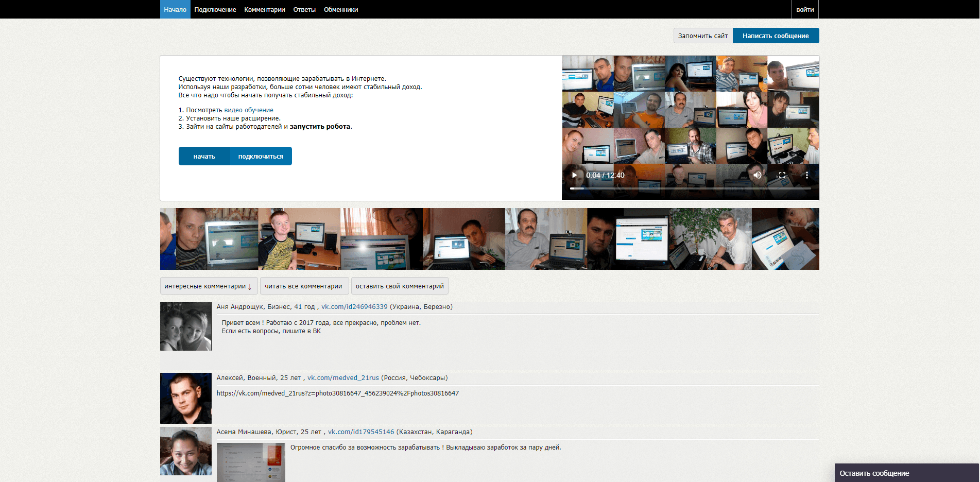Click the подключиться button

point(261,156)
